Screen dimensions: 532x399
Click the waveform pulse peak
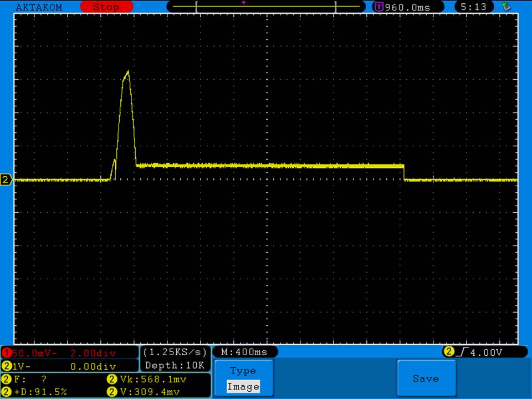(128, 71)
